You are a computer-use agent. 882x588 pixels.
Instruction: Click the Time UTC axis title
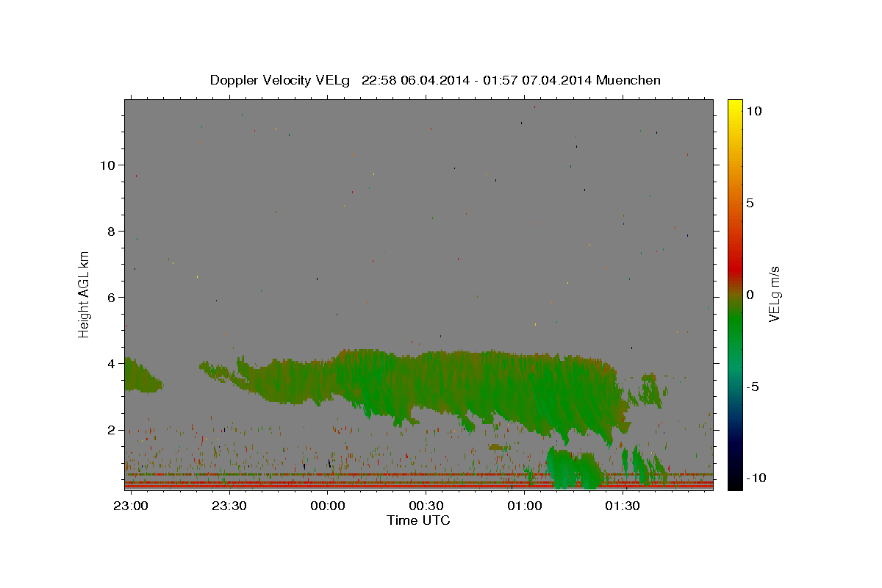418,520
